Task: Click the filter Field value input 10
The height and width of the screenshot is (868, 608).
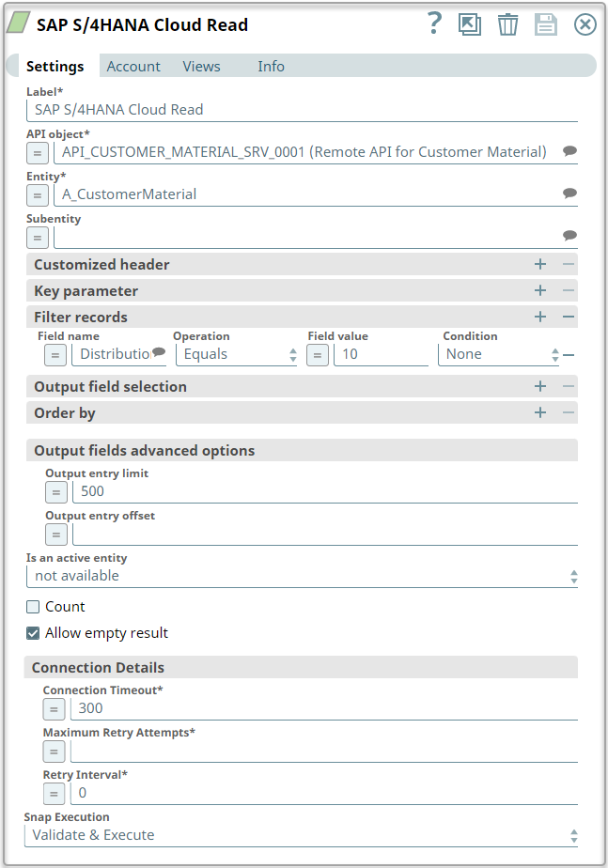Action: pyautogui.click(x=381, y=355)
